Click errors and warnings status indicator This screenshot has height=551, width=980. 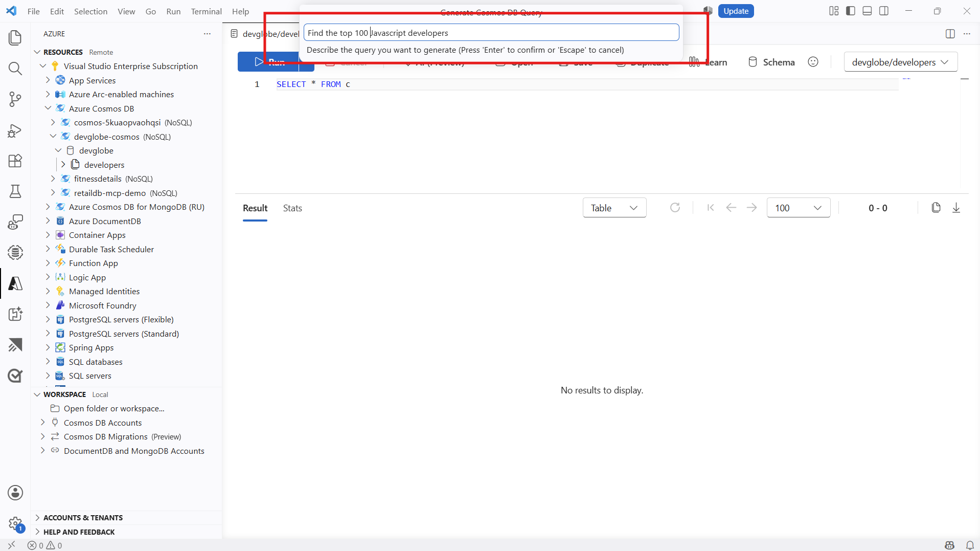tap(45, 545)
